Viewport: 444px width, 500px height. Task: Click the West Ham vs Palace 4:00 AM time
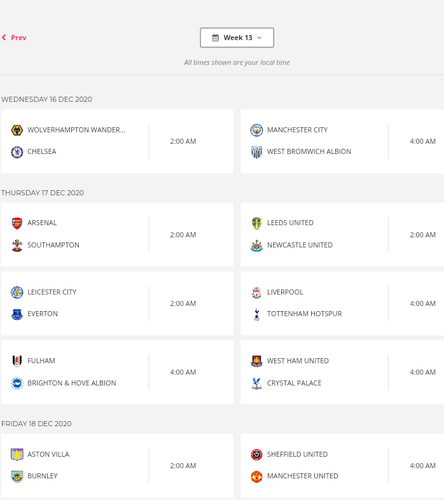[x=423, y=372]
